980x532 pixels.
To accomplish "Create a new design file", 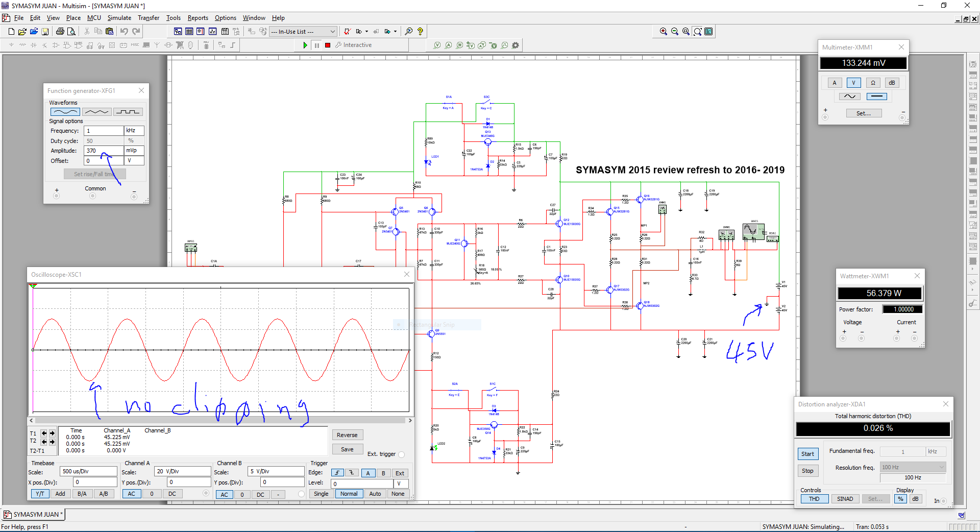I will 11,32.
